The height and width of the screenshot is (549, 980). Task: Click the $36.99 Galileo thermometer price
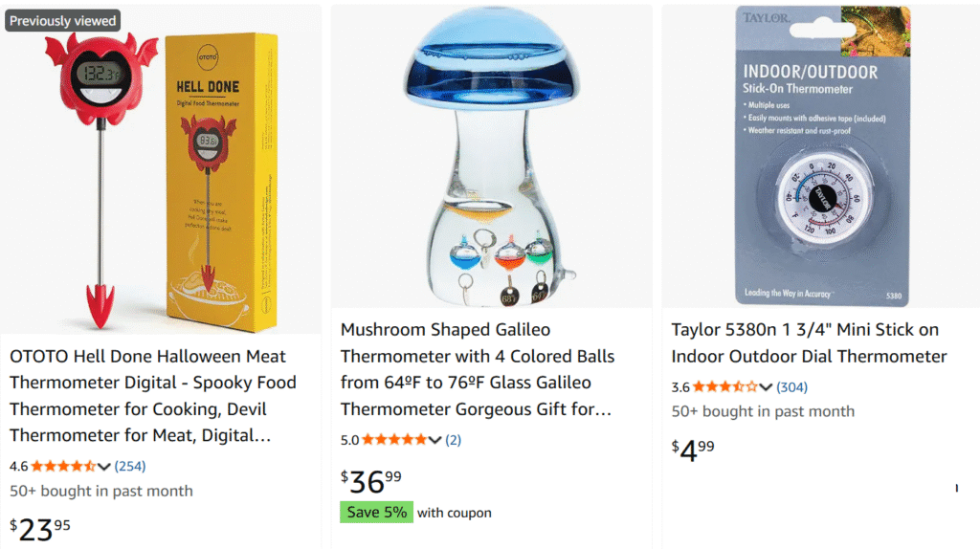coord(371,480)
